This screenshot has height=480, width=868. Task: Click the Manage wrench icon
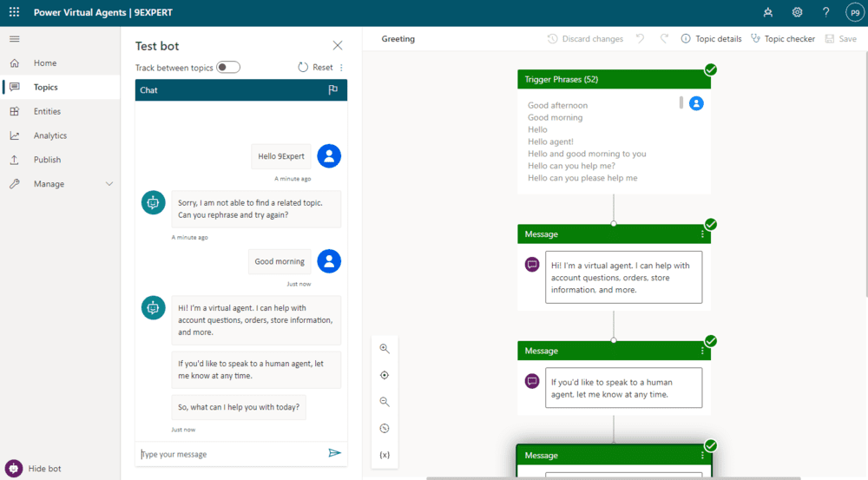point(15,184)
